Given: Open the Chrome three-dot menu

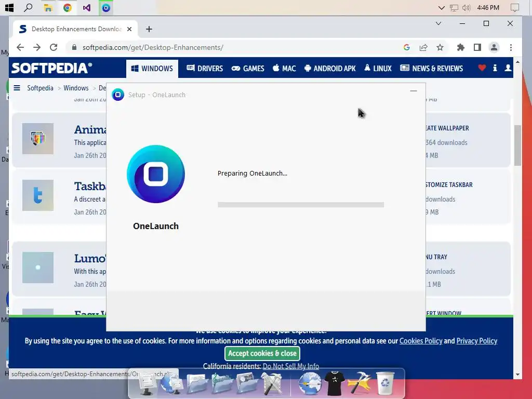Looking at the screenshot, I should [511, 47].
